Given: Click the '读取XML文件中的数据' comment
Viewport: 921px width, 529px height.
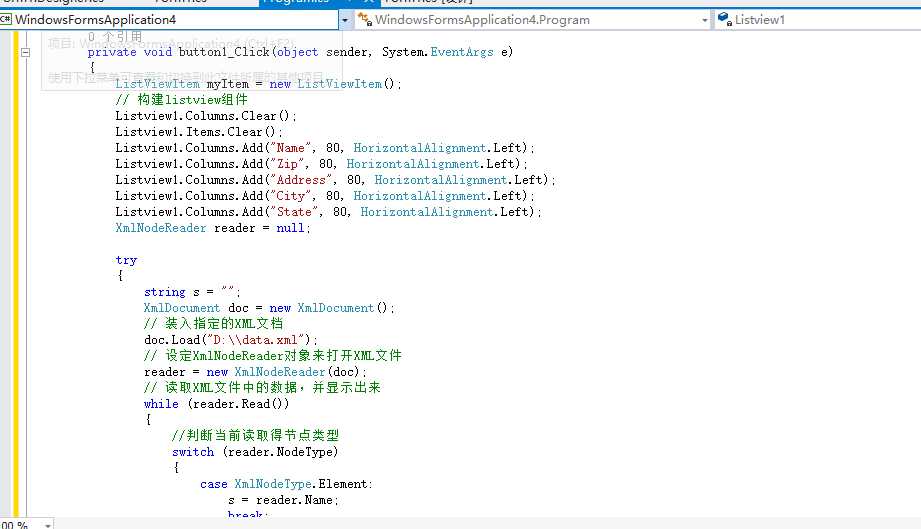Looking at the screenshot, I should click(x=262, y=388).
